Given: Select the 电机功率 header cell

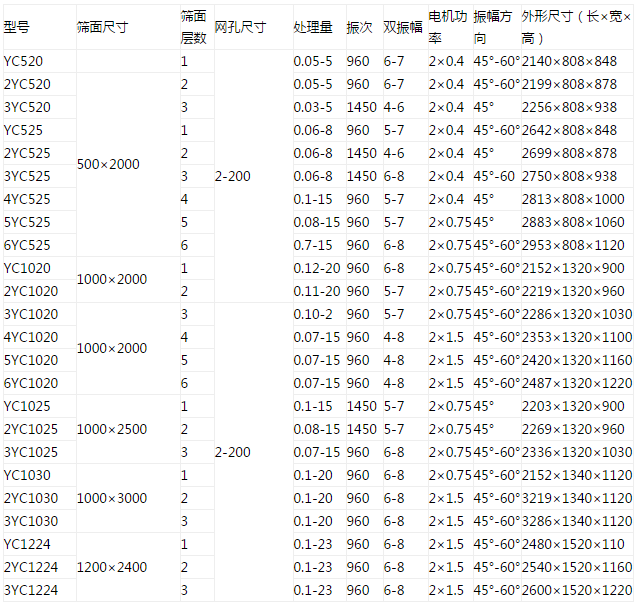Looking at the screenshot, I should 447,28.
